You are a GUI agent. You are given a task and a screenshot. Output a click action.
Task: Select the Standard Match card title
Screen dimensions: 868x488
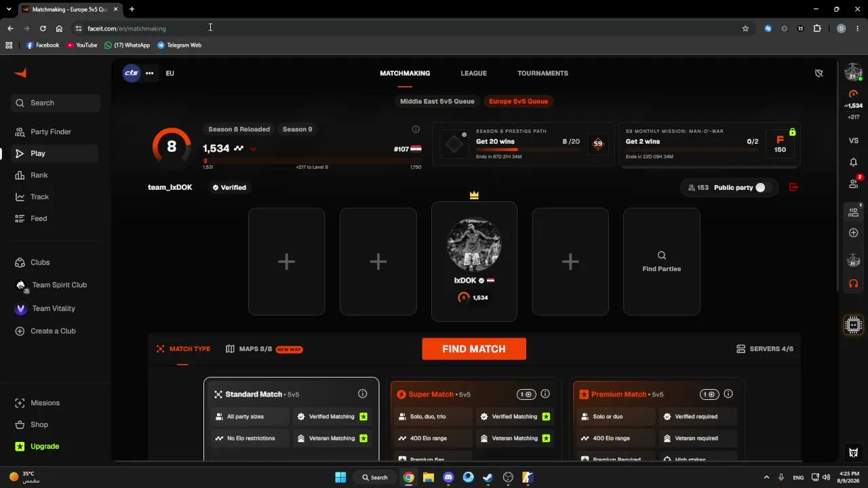pyautogui.click(x=254, y=394)
